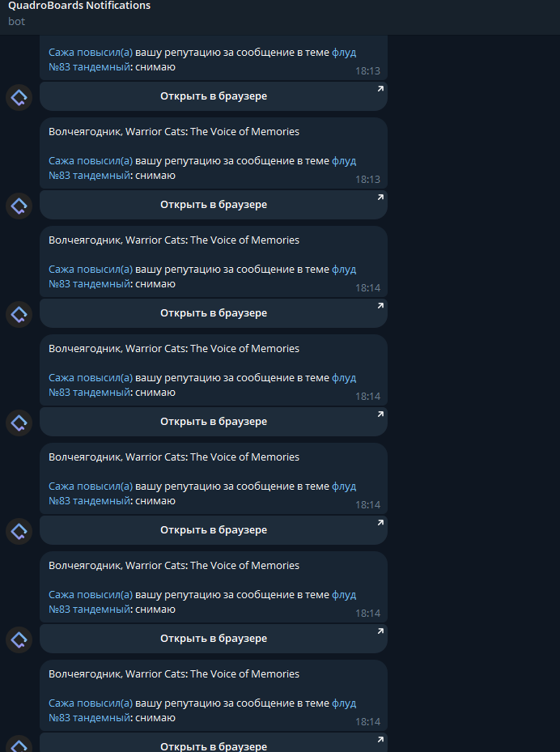Image resolution: width=560 pixels, height=752 pixels.
Task: Click the arrow icon on the browser button under the second 18:13 message
Action: 380,198
